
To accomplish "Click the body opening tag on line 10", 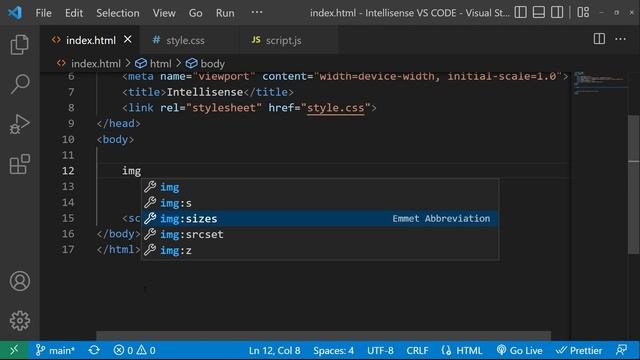I will tap(115, 139).
